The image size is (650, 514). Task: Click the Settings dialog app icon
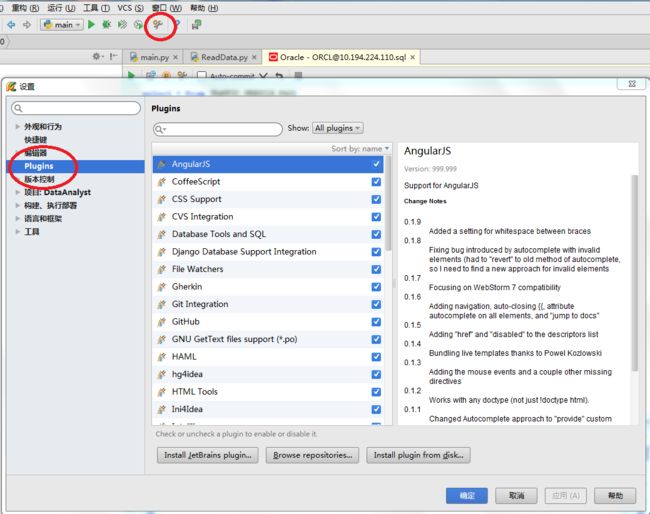tap(11, 86)
